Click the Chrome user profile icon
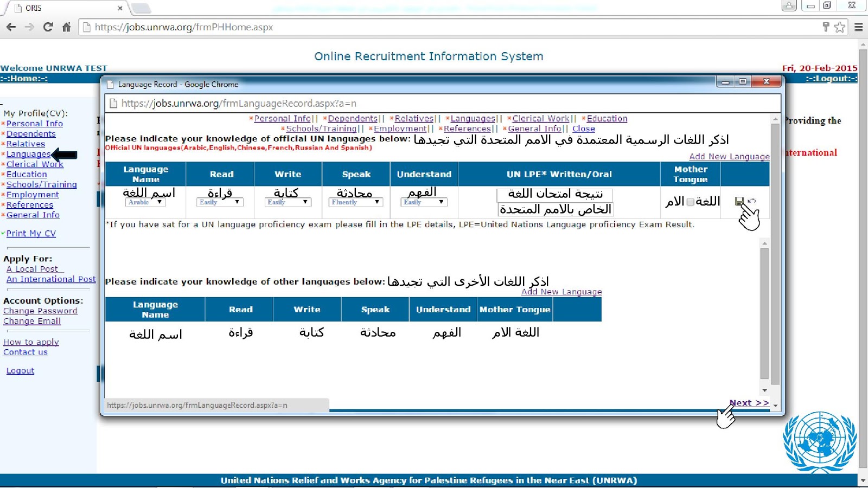This screenshot has height=488, width=868. [x=789, y=5]
